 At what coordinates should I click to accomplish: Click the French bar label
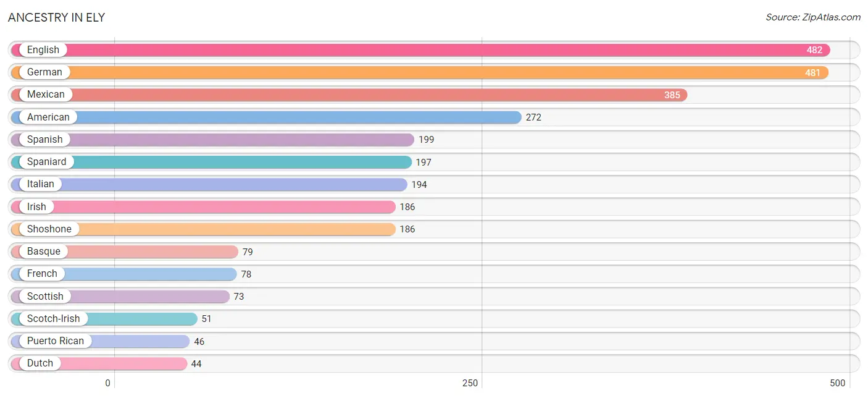42,274
